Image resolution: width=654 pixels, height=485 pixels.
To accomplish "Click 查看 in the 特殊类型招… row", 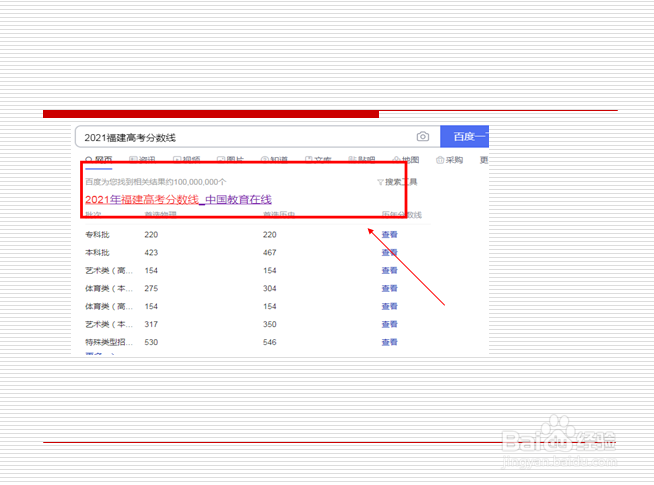I will [x=390, y=342].
